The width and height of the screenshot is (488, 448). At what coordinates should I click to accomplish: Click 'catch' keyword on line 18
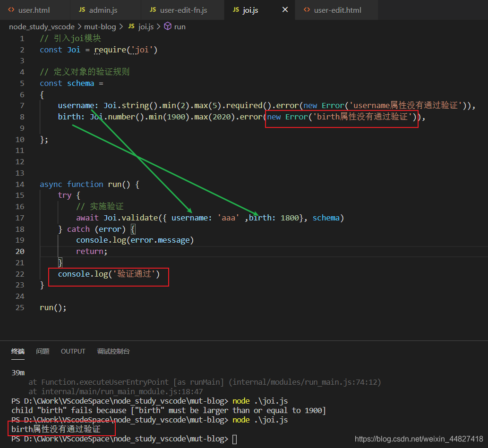click(78, 229)
